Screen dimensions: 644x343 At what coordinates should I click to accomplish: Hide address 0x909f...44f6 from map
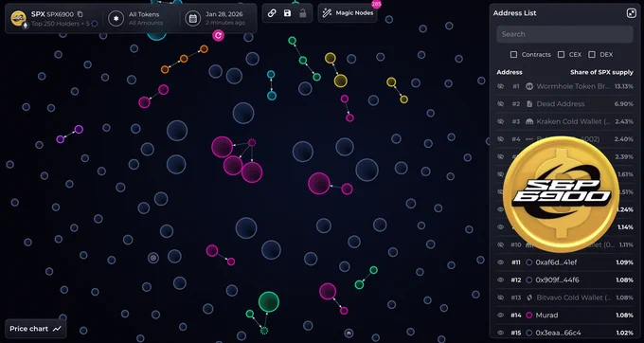pyautogui.click(x=500, y=280)
